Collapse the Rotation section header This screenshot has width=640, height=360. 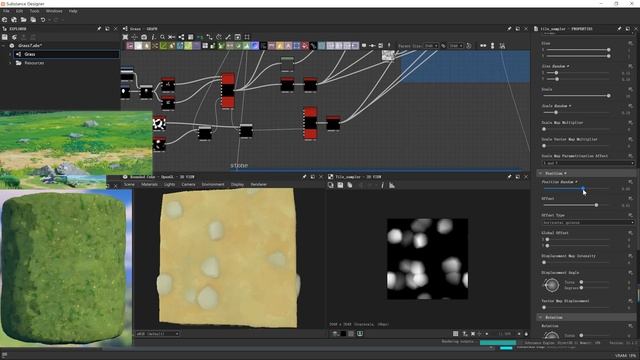pyautogui.click(x=586, y=317)
